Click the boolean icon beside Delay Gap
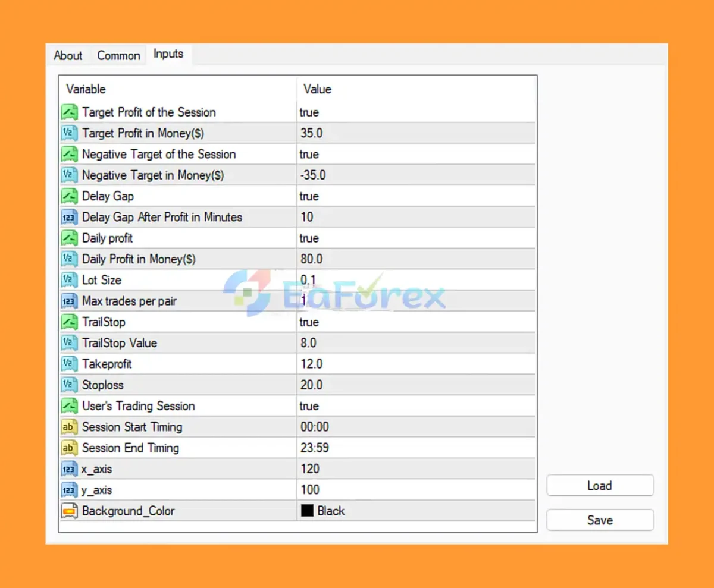This screenshot has width=714, height=588. (70, 196)
